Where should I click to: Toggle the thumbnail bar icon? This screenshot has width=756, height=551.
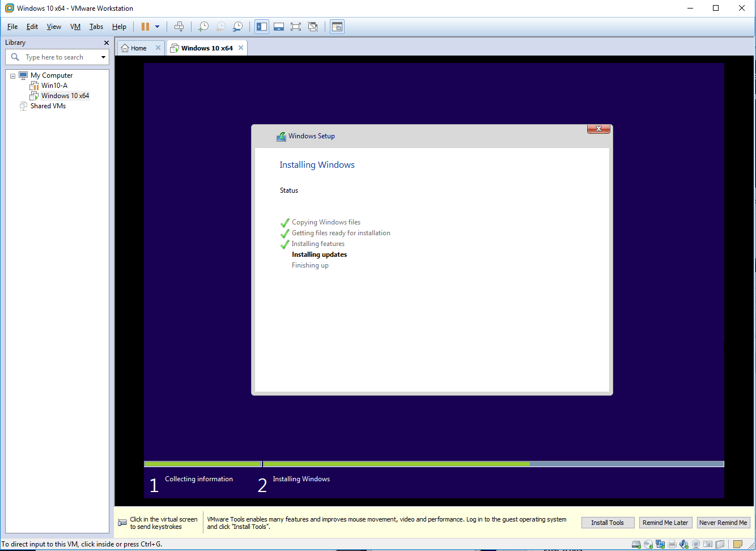click(x=279, y=27)
